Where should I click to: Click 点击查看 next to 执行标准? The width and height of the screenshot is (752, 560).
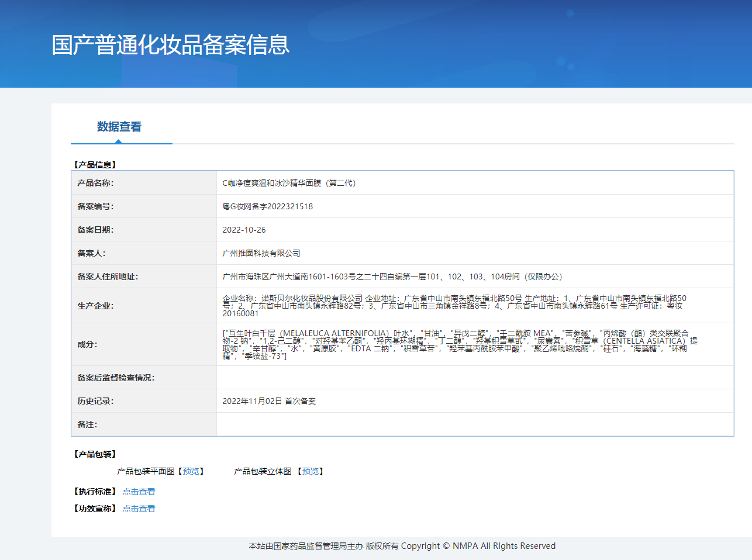click(x=139, y=492)
